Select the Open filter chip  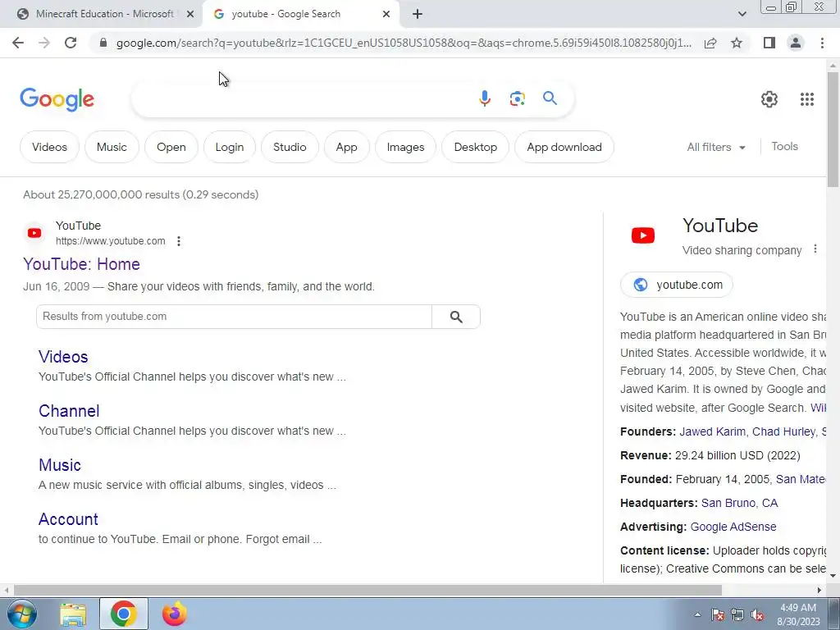171,147
